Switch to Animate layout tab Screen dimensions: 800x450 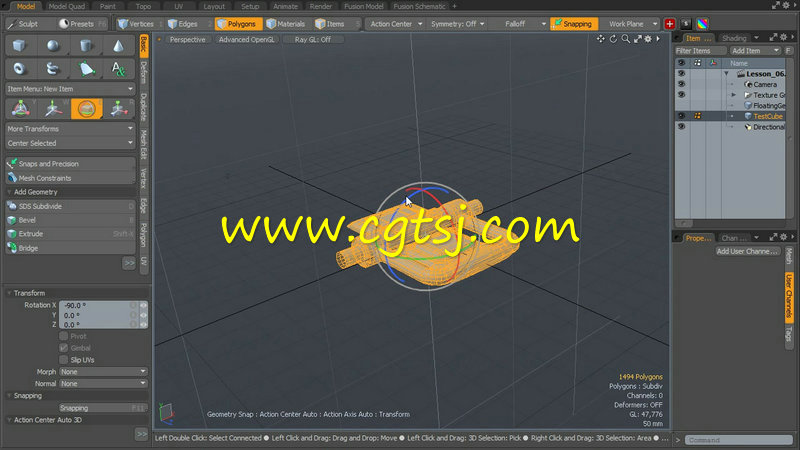coord(285,6)
